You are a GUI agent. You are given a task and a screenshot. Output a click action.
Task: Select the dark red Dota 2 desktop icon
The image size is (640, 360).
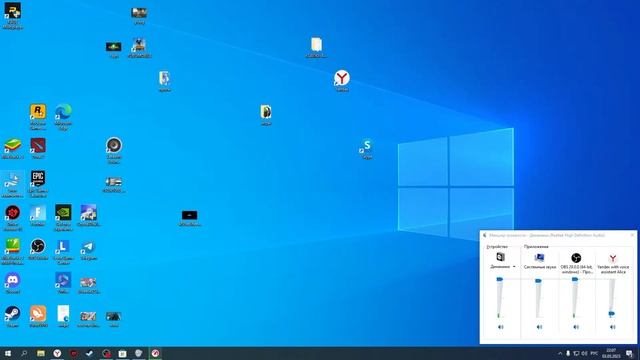[x=38, y=145]
